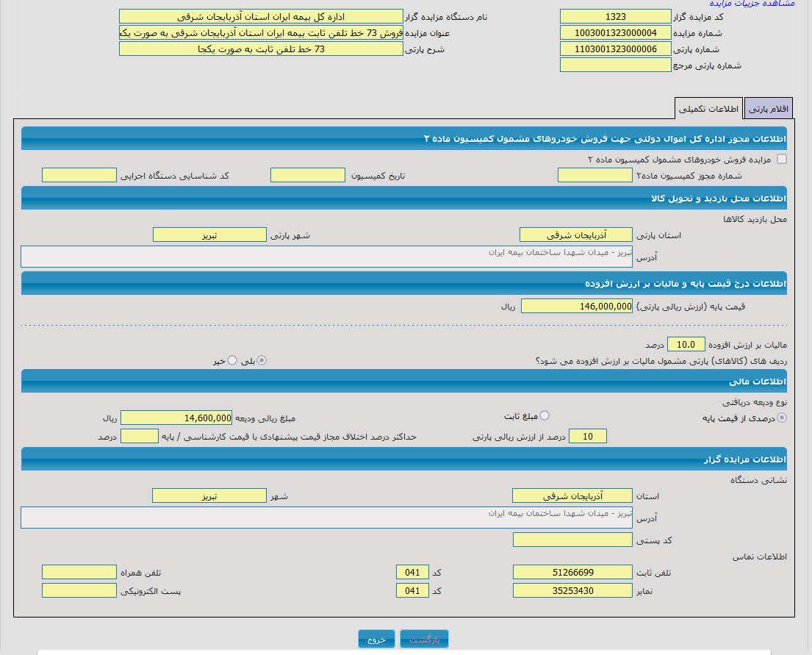Click the تاریخ کمیسیون date field
812x655 pixels.
click(307, 175)
